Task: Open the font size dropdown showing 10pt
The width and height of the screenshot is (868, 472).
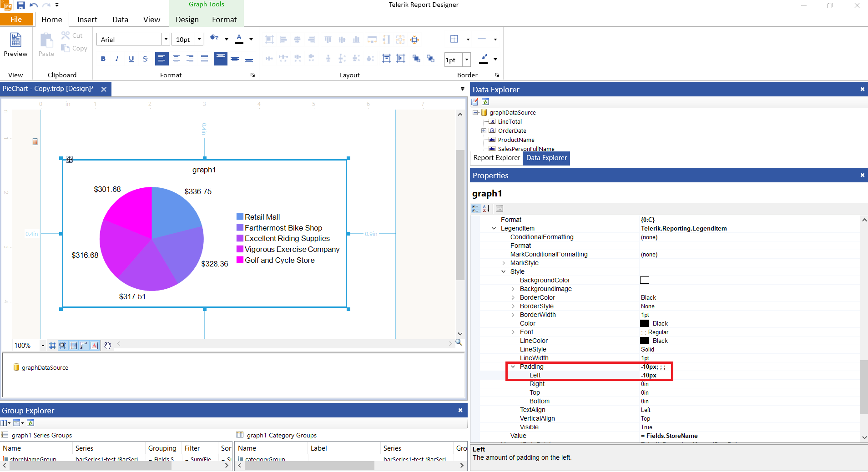Action: tap(199, 40)
